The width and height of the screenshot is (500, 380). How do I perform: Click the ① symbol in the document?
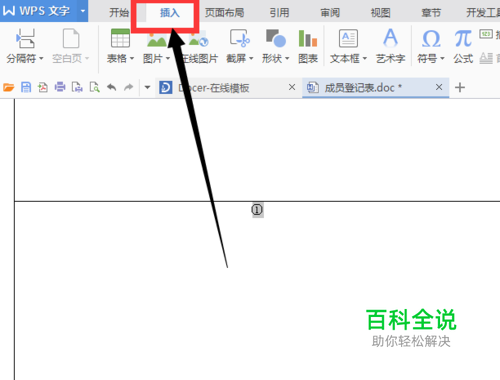pos(257,210)
